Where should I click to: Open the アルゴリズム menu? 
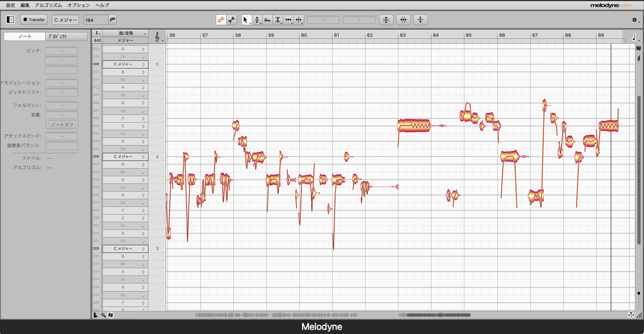(x=48, y=5)
